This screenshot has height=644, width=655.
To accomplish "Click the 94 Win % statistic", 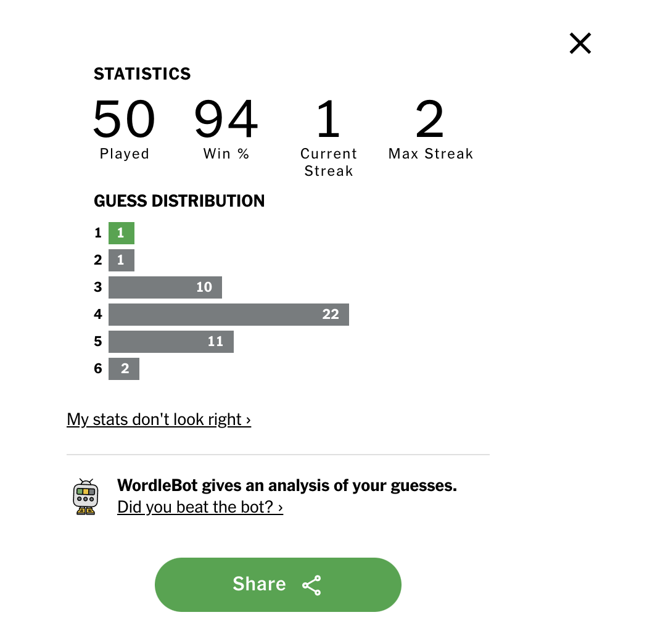I will pos(226,129).
